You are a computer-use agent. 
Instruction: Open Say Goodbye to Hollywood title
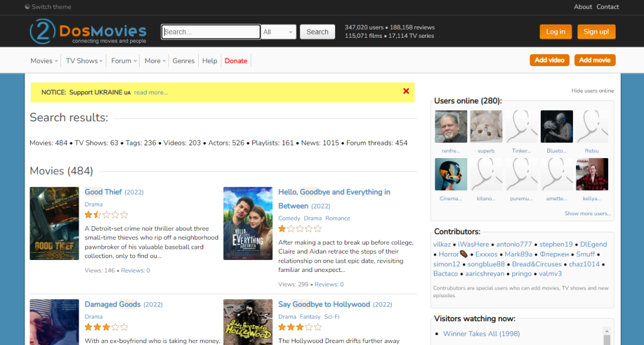tap(324, 304)
